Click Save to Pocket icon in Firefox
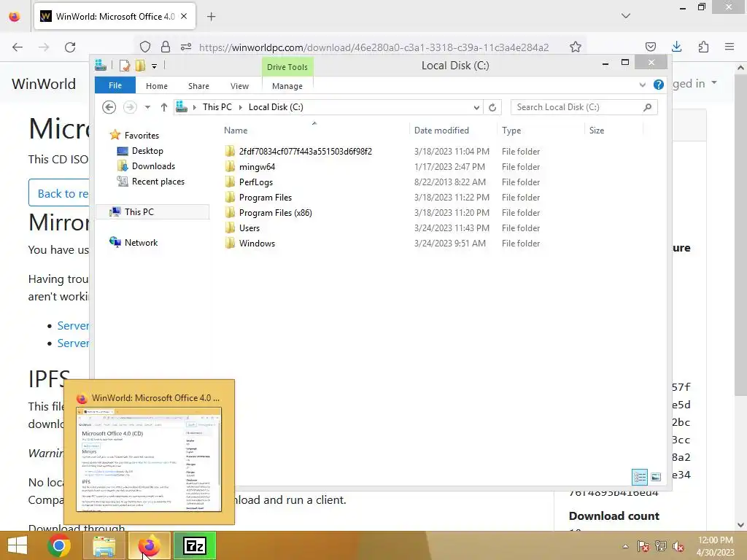Viewport: 747px width, 560px height. coord(650,47)
